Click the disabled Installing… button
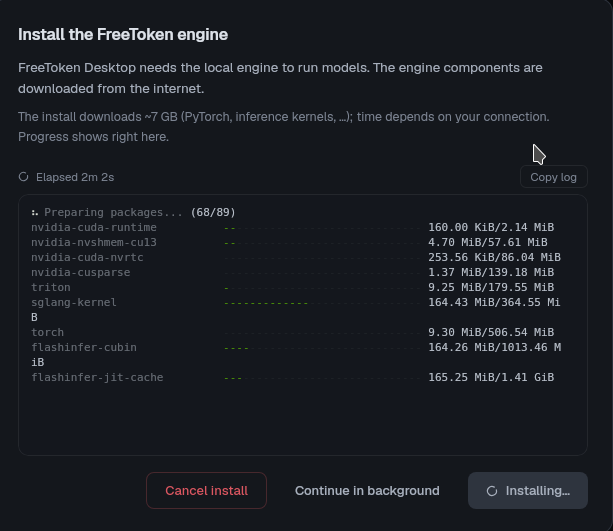The height and width of the screenshot is (531, 613). click(528, 490)
